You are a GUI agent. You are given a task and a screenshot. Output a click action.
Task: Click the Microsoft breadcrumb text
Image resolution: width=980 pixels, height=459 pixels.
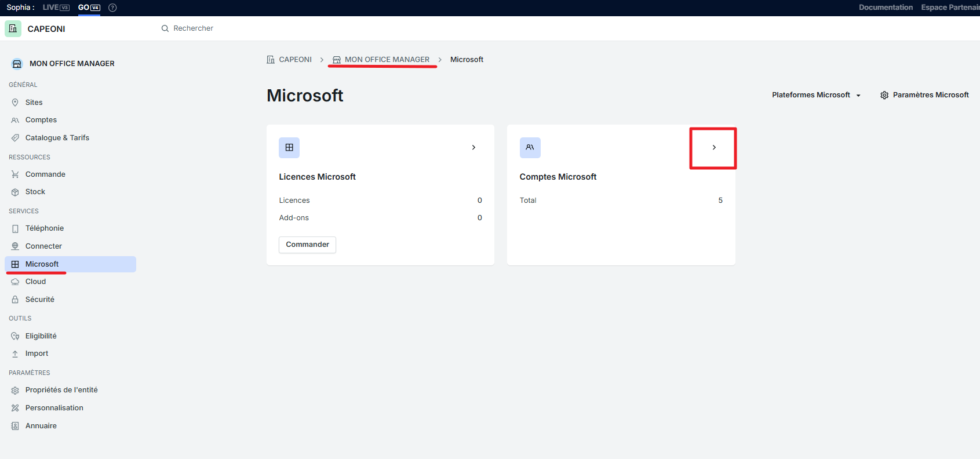click(467, 60)
